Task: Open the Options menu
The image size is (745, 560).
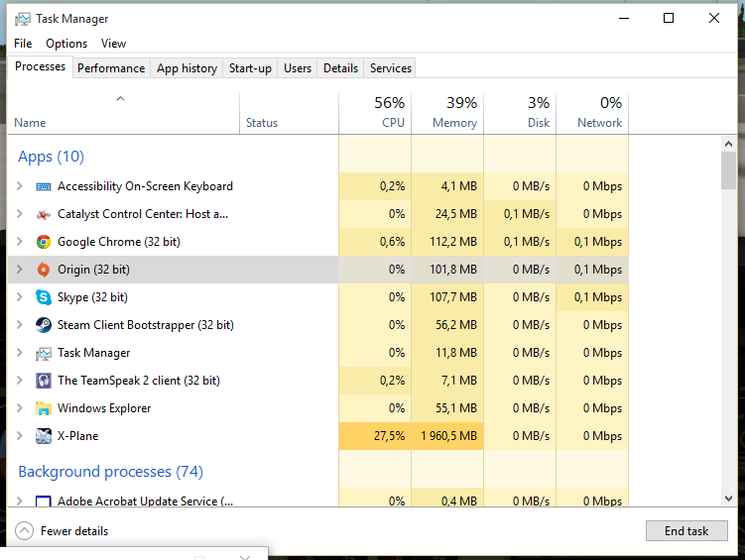Action: pos(66,44)
